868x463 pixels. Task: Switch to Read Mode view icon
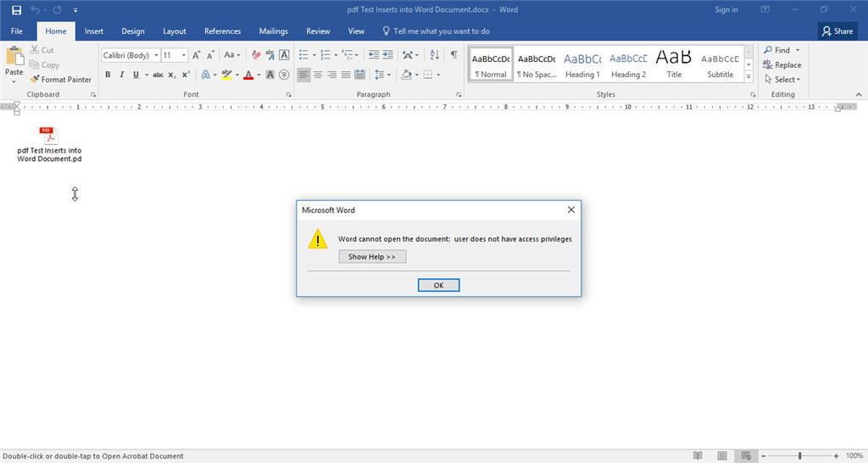(698, 456)
